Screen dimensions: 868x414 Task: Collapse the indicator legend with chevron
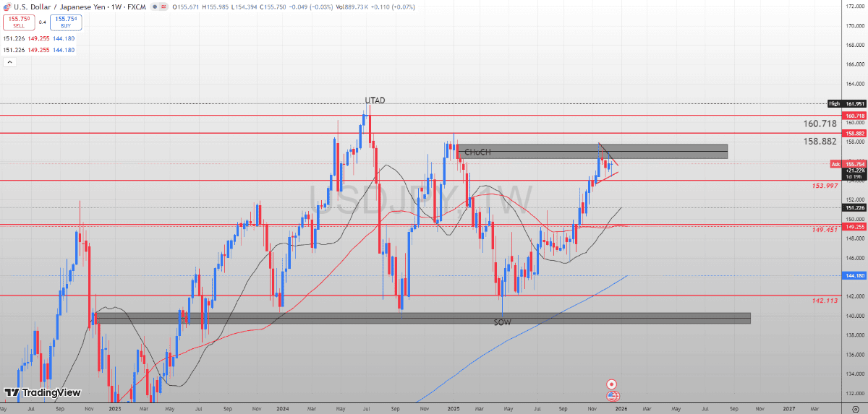[x=10, y=62]
